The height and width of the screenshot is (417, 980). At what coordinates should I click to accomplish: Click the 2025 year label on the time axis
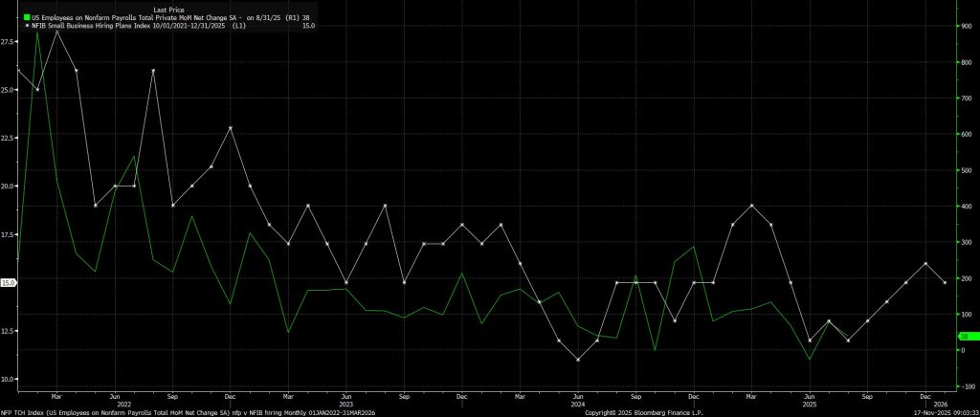[x=810, y=403]
